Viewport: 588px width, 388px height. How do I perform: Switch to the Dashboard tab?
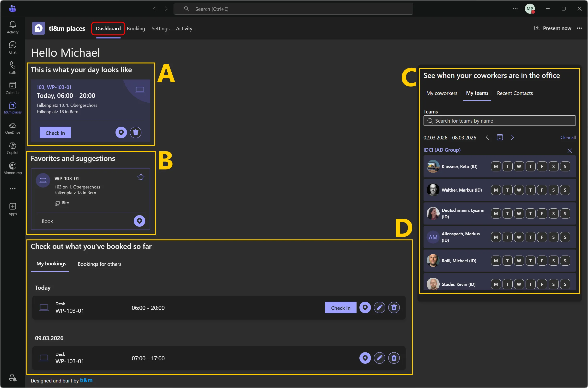(108, 28)
